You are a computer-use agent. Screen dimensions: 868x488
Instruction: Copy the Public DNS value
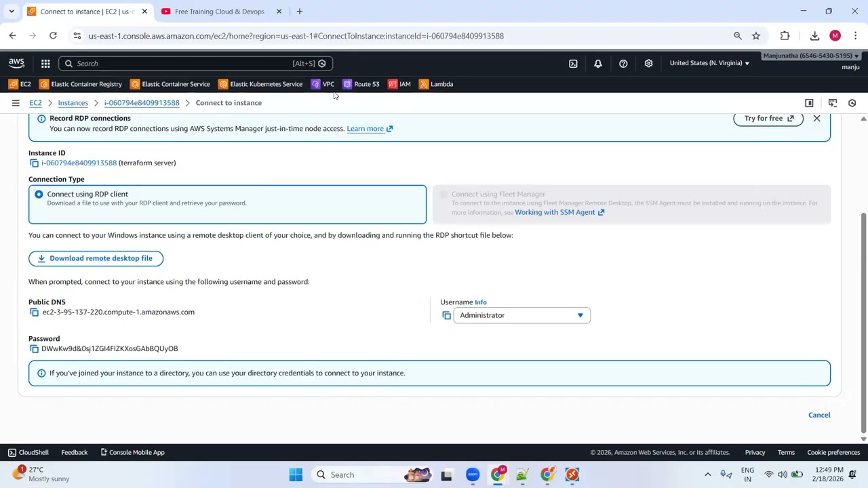point(34,312)
